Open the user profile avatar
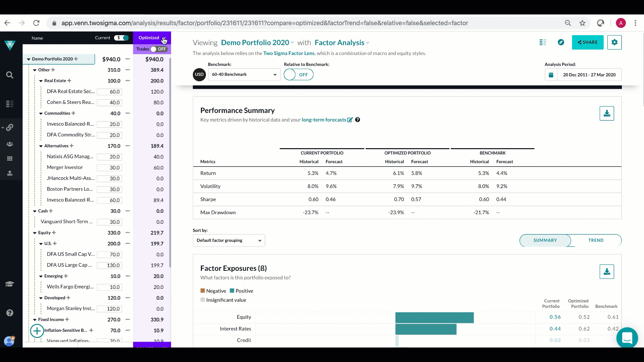644x362 pixels. tap(9, 341)
